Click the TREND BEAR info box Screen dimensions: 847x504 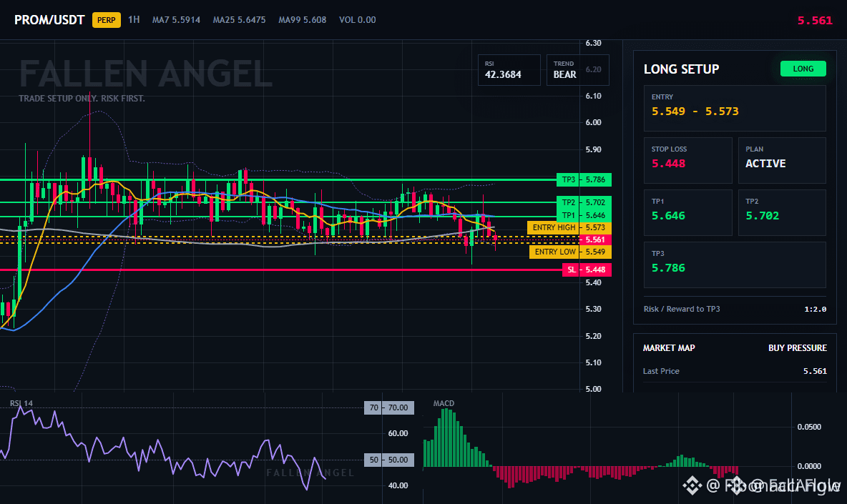point(577,70)
